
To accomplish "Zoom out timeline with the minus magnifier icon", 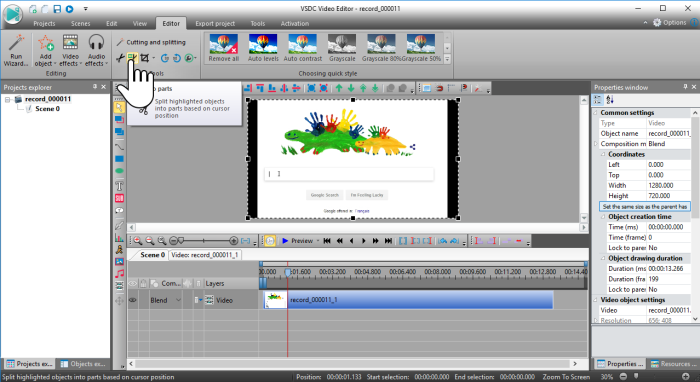I will (x=150, y=241).
